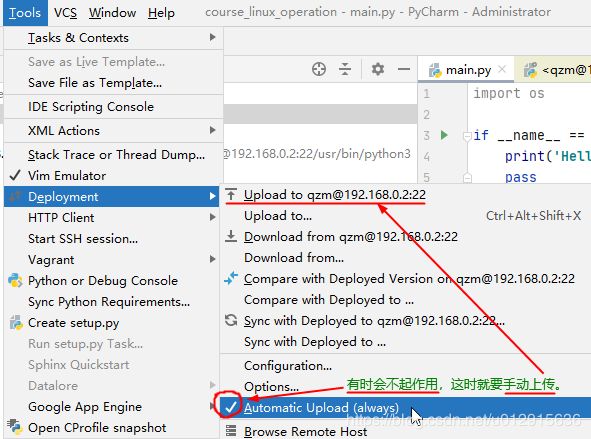Expand Vagrant submenu arrow
Screen dimensions: 591x439
pyautogui.click(x=213, y=259)
